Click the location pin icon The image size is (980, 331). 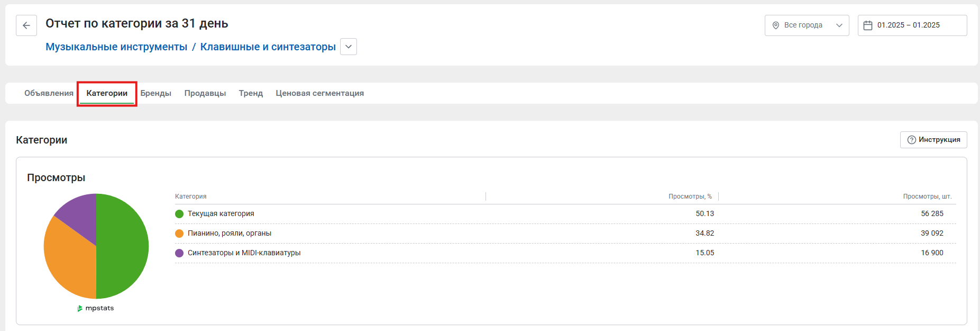[x=776, y=25]
